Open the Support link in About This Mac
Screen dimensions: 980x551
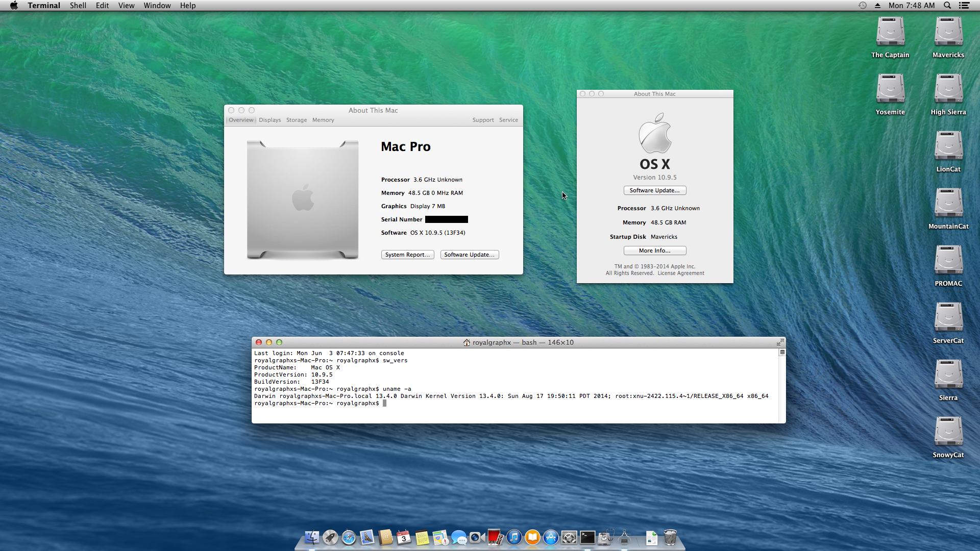(x=483, y=120)
